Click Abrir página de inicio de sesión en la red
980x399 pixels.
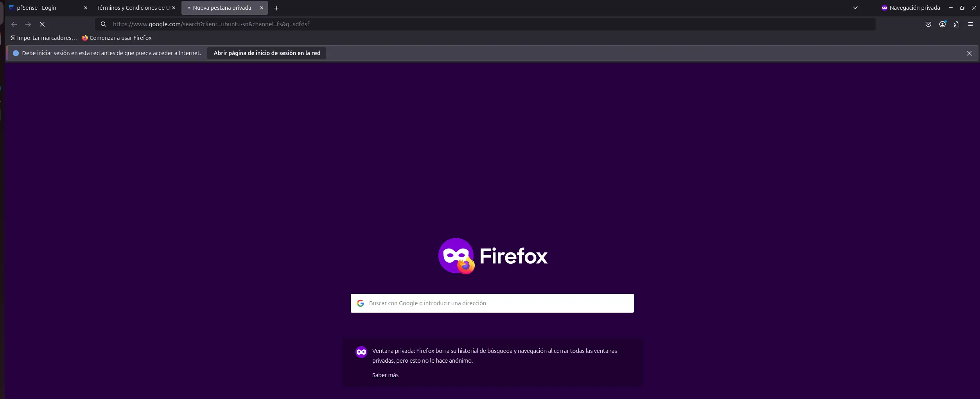coord(267,53)
